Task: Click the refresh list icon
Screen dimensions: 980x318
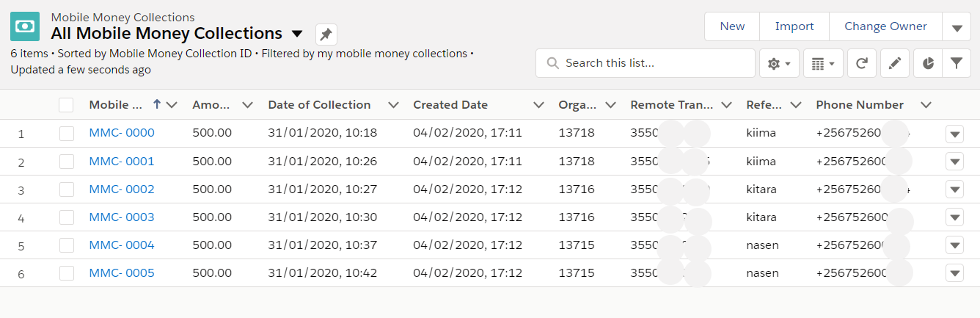Action: 862,64
